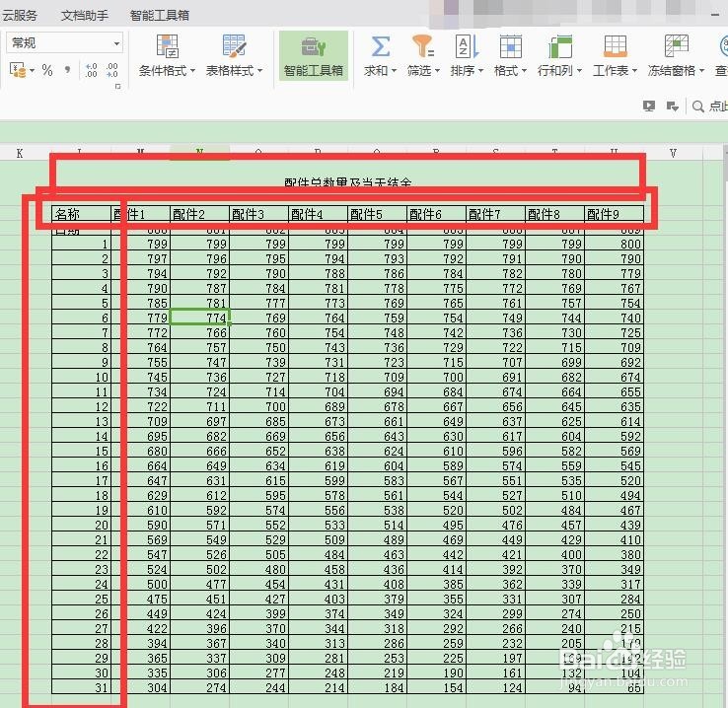Select cell 304 in row 31

[141, 687]
